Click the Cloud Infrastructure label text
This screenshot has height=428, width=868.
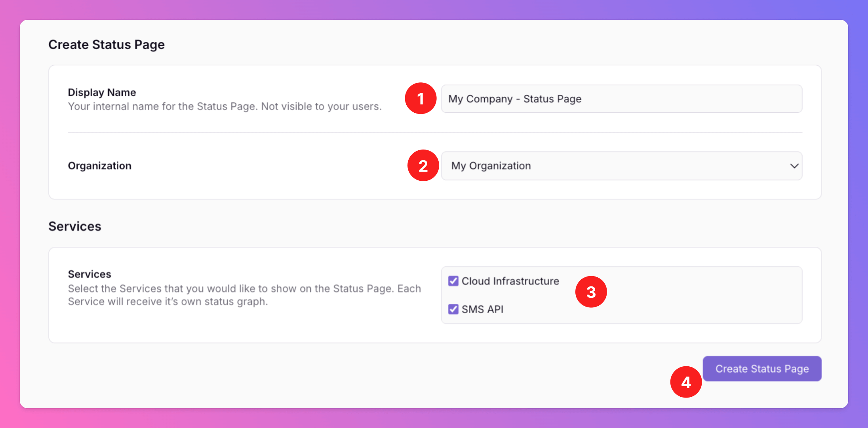pyautogui.click(x=510, y=281)
